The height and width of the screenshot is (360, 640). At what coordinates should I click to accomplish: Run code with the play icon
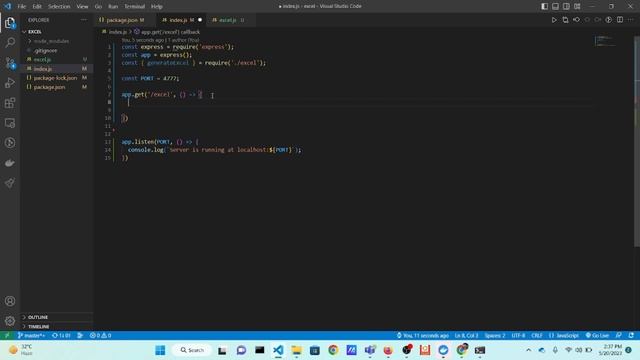pyautogui.click(x=554, y=20)
